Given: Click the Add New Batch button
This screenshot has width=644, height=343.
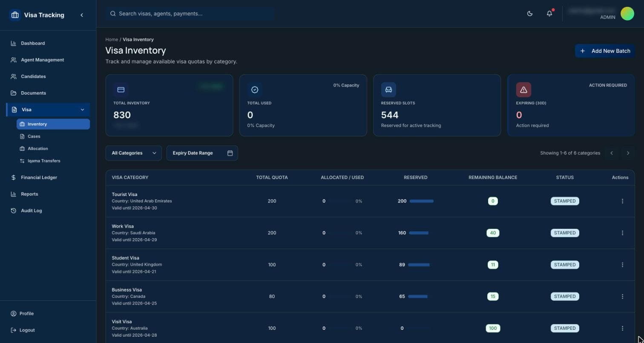Looking at the screenshot, I should pyautogui.click(x=605, y=51).
